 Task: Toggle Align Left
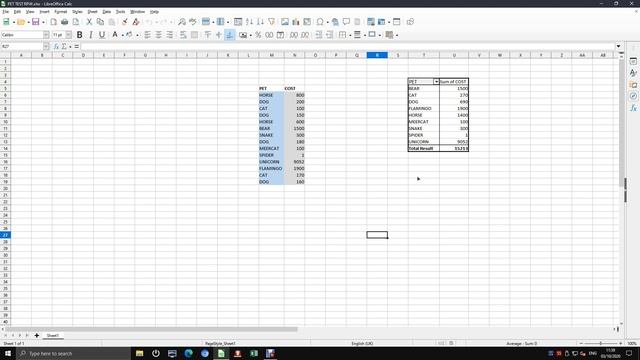click(x=147, y=35)
